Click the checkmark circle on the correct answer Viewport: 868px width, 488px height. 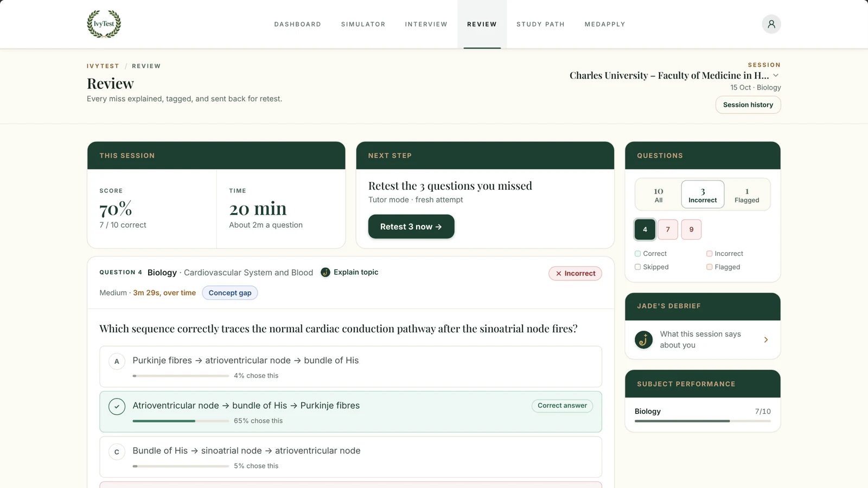coord(117,406)
